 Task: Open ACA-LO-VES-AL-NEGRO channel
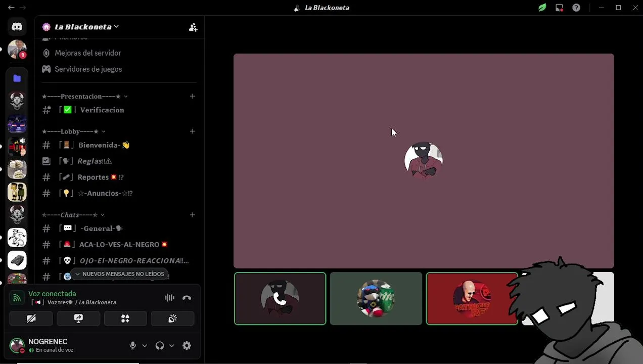(119, 245)
